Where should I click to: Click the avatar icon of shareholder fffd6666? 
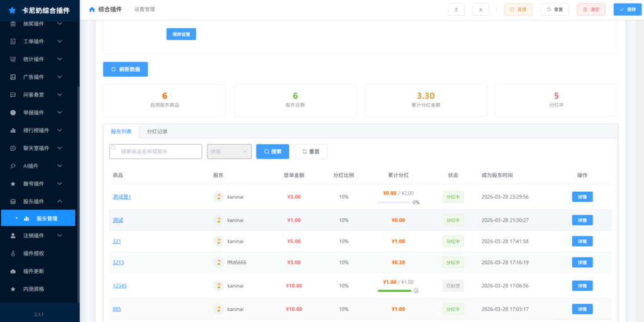219,262
